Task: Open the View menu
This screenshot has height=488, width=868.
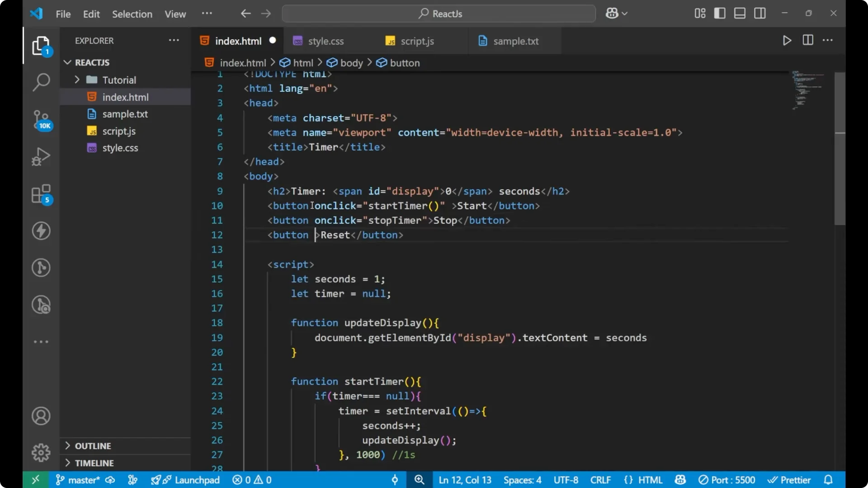Action: pyautogui.click(x=175, y=14)
